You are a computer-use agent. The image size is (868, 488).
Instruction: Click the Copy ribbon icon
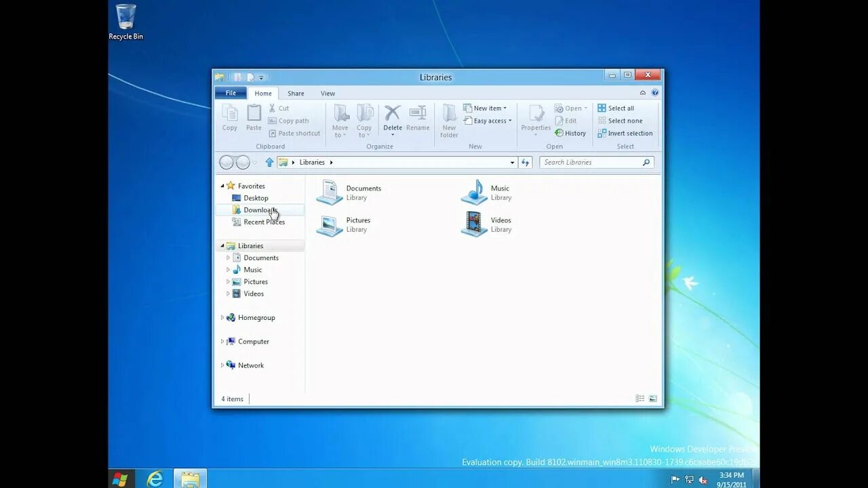(230, 118)
